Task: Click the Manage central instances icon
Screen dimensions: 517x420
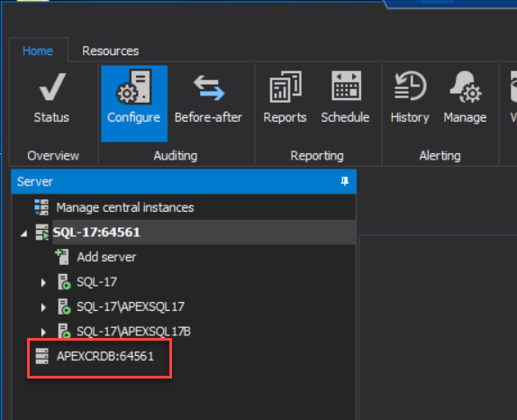Action: (x=41, y=207)
